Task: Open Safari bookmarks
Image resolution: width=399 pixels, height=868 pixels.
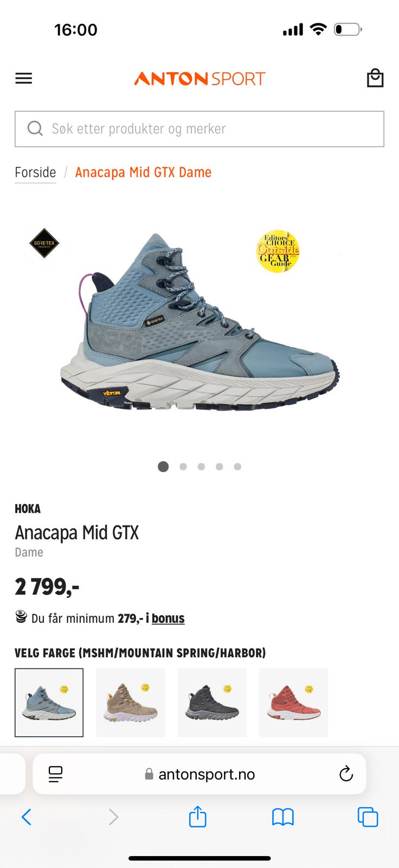Action: coord(283,816)
